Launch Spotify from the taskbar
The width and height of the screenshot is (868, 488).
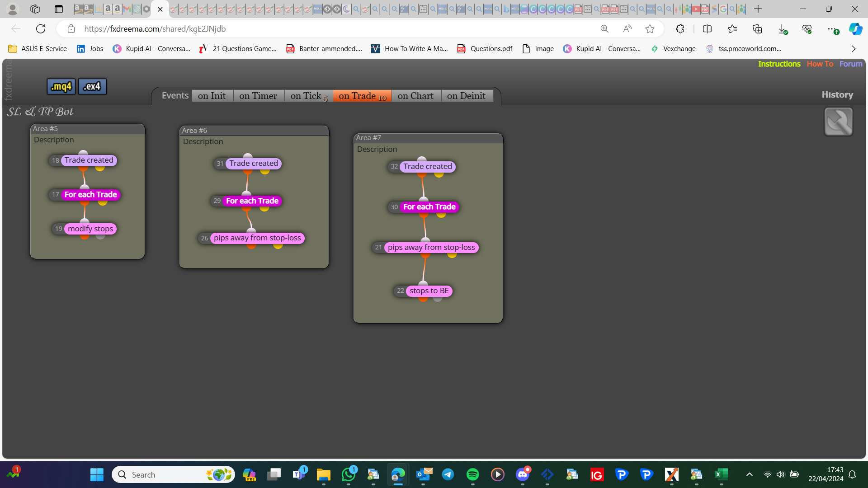pos(472,474)
